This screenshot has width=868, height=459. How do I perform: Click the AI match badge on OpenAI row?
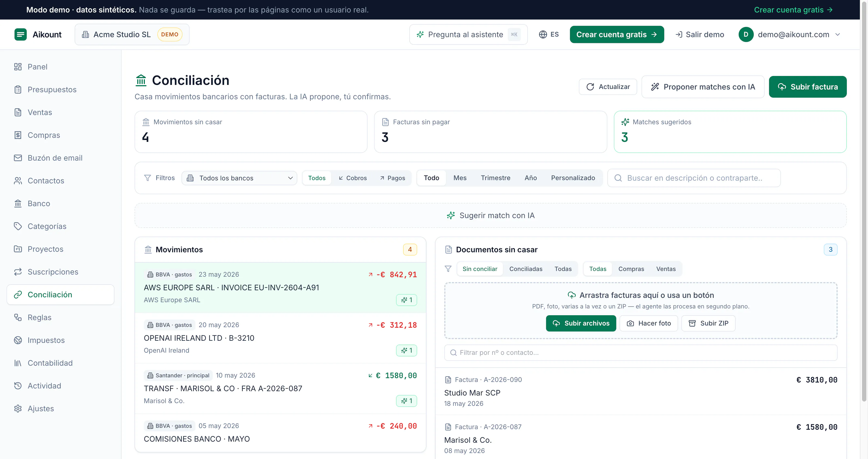point(406,350)
